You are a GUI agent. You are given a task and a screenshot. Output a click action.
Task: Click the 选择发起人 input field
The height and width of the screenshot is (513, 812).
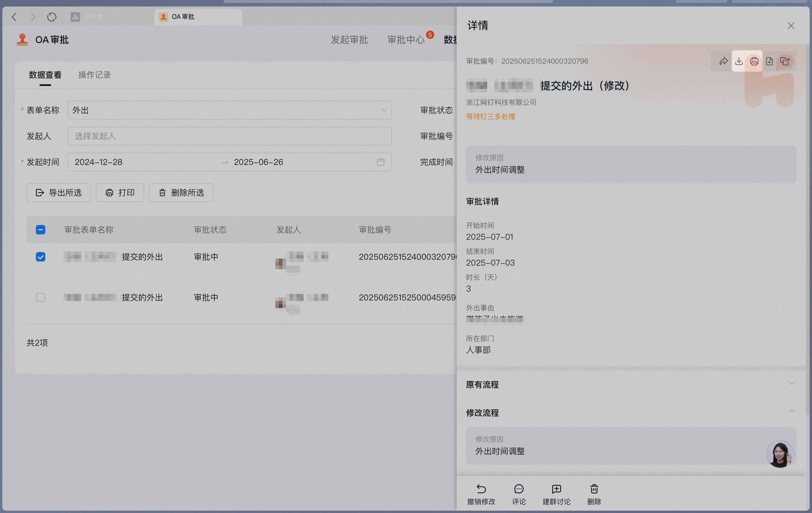pos(229,136)
